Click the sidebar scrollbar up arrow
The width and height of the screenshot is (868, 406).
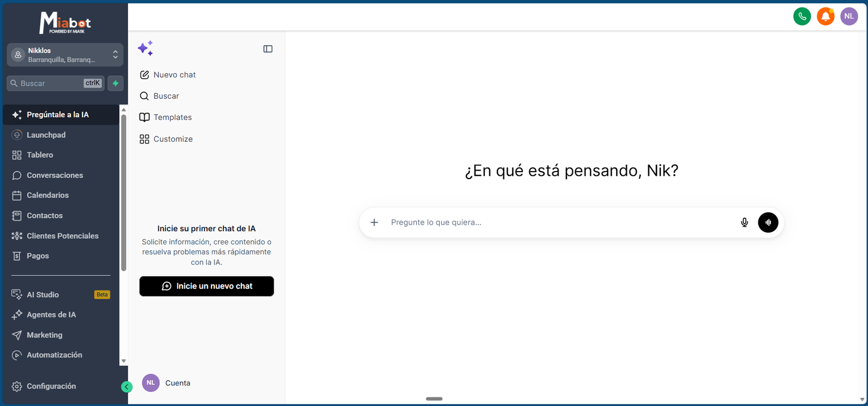(124, 110)
